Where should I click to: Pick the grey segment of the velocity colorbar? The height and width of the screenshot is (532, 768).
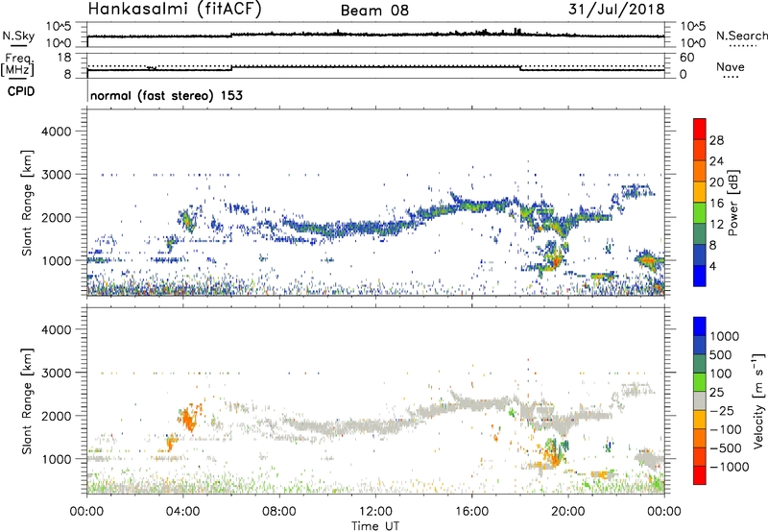pos(700,401)
